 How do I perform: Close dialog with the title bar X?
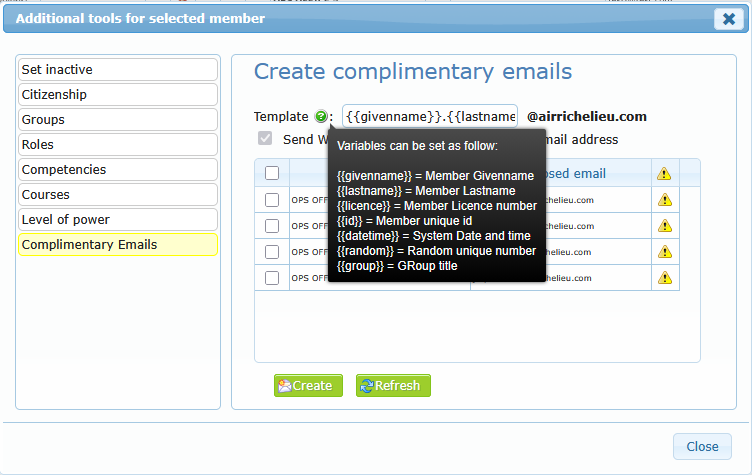[x=727, y=18]
